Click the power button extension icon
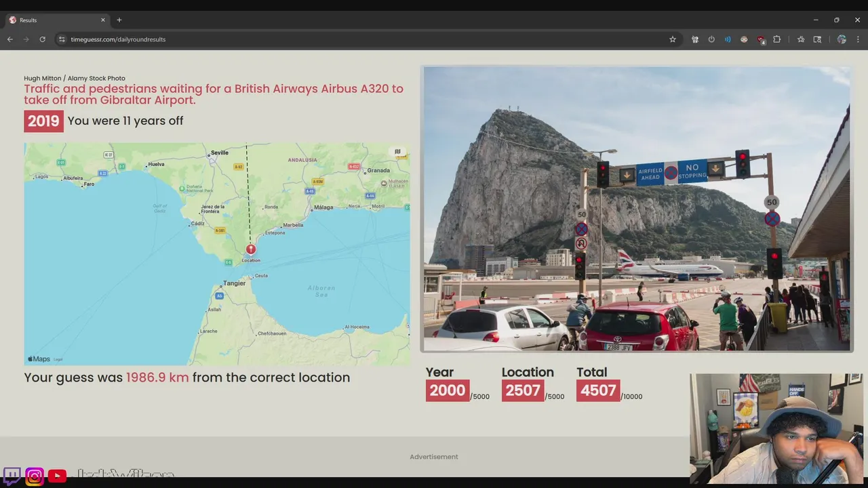 pyautogui.click(x=711, y=39)
